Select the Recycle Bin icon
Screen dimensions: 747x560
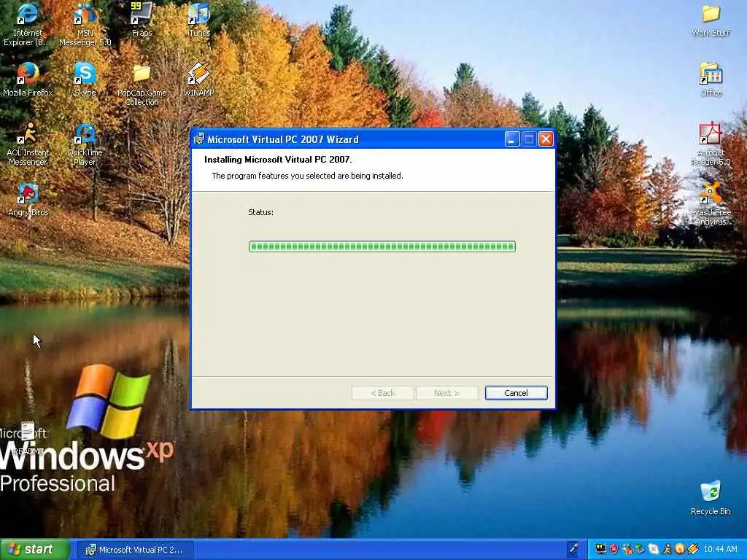711,498
